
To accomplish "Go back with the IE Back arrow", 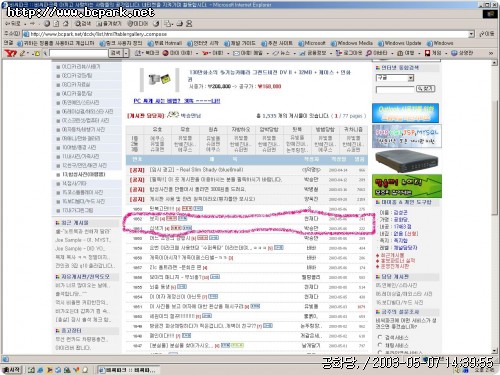I will coord(13,24).
